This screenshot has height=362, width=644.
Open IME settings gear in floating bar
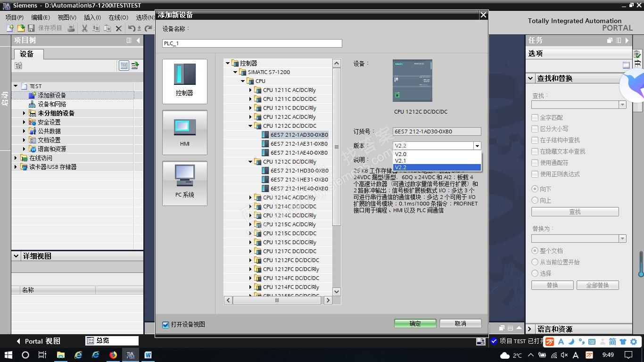click(634, 342)
